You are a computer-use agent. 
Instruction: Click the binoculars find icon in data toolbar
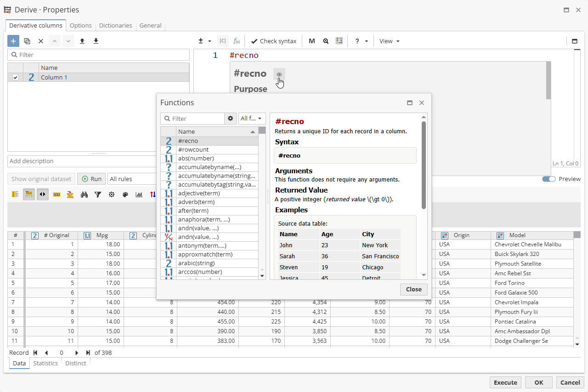[84, 194]
